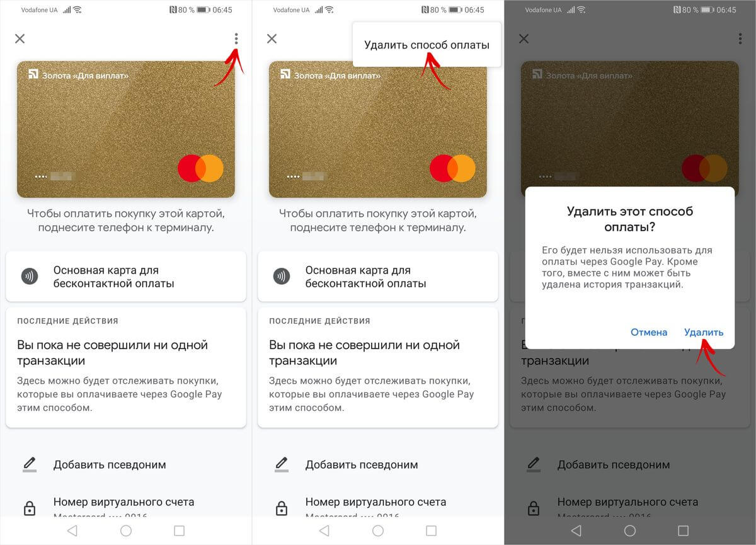The height and width of the screenshot is (545, 756).
Task: Tap the pencil icon beside 'Добавить псевдоним' first screen
Action: pyautogui.click(x=30, y=464)
